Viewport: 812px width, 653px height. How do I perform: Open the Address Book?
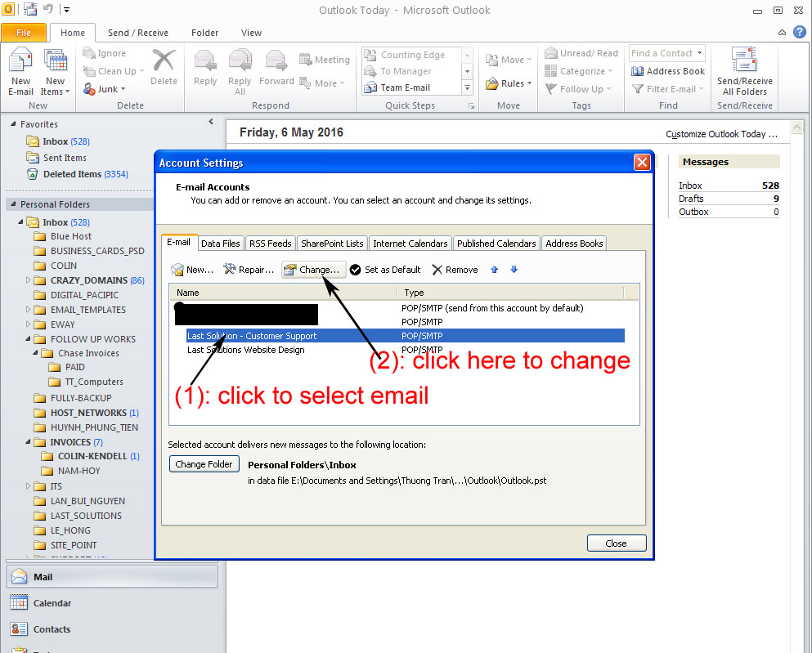(x=668, y=71)
